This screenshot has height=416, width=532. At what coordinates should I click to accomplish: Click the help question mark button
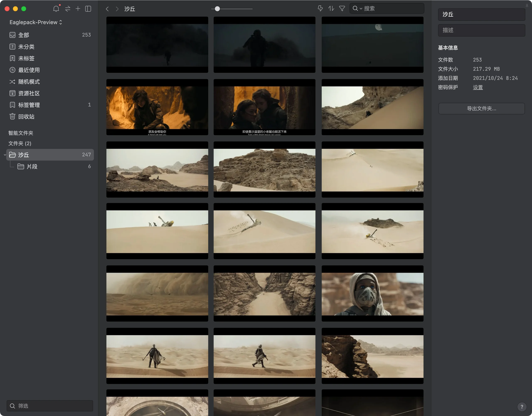click(x=522, y=406)
